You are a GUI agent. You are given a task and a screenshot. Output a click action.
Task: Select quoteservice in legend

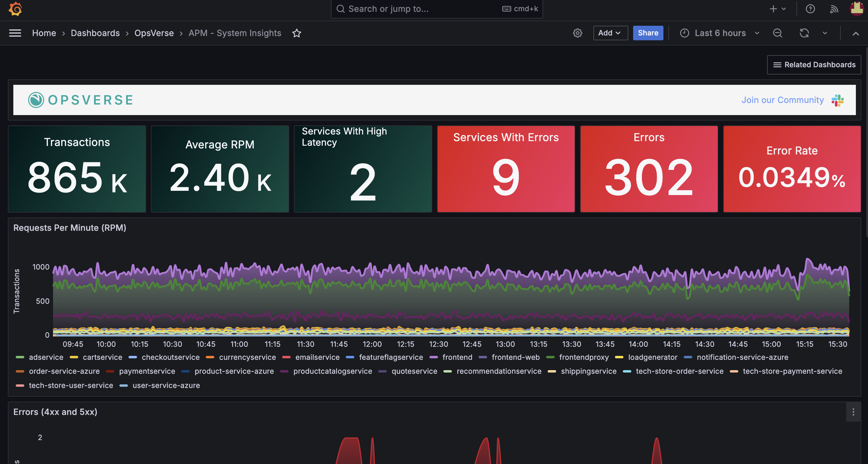(415, 371)
